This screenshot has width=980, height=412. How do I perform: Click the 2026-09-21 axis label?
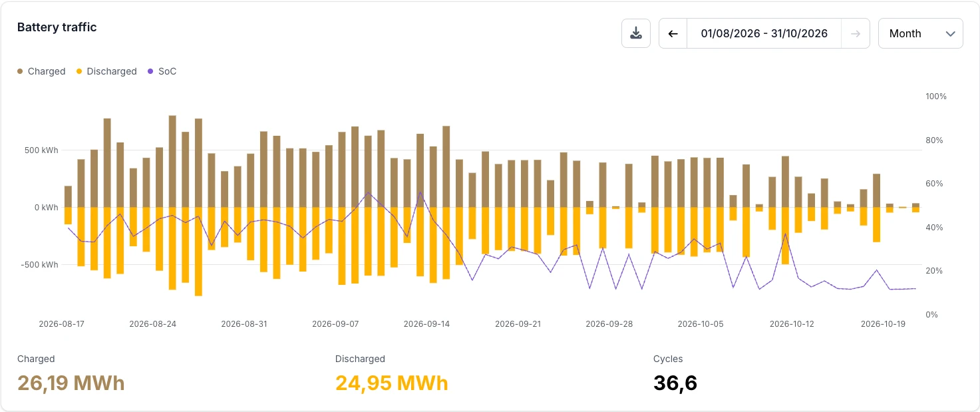click(518, 324)
